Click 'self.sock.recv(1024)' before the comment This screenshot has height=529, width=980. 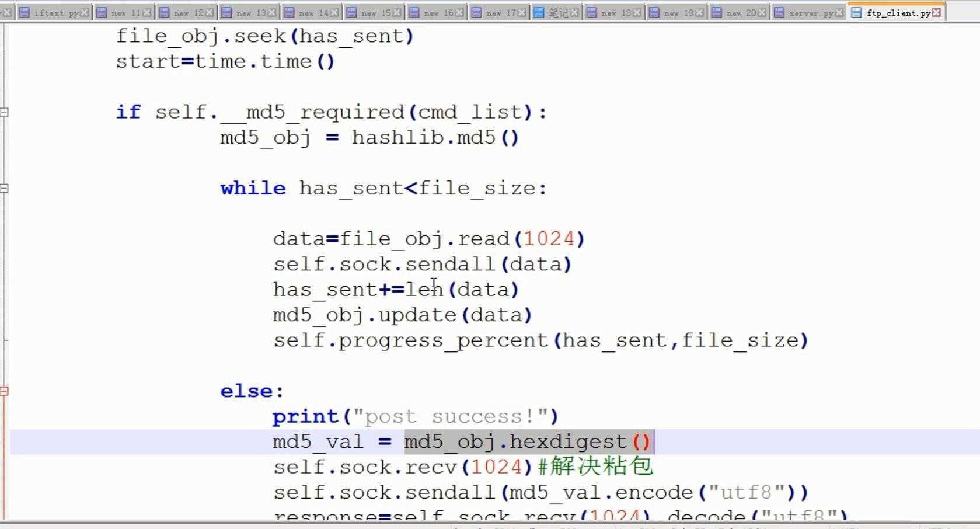(x=403, y=467)
